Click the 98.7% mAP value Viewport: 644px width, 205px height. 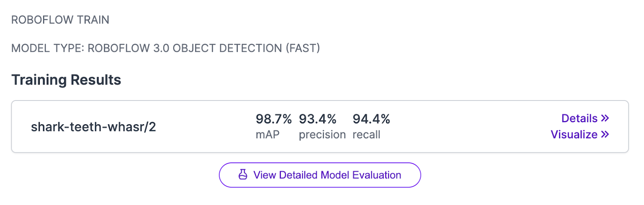[x=273, y=119]
